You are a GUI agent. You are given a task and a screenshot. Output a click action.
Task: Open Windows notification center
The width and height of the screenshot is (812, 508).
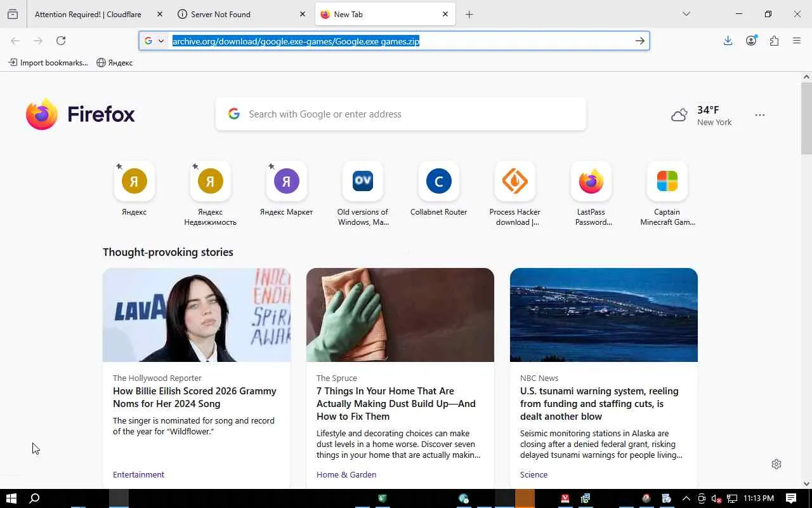click(x=791, y=498)
